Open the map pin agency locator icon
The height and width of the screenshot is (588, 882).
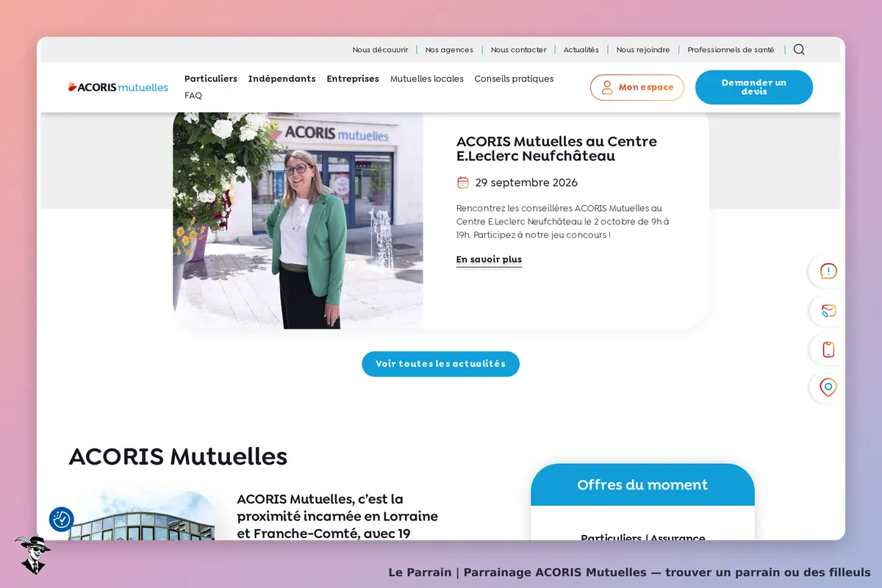coord(828,387)
